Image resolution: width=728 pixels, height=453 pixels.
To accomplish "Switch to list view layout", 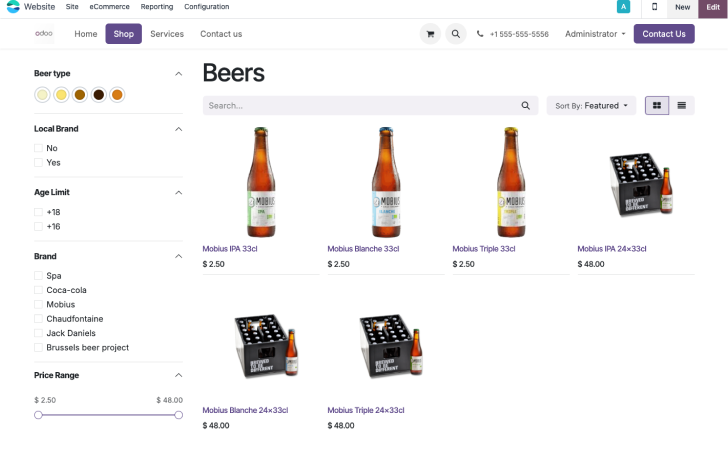I will [x=682, y=105].
